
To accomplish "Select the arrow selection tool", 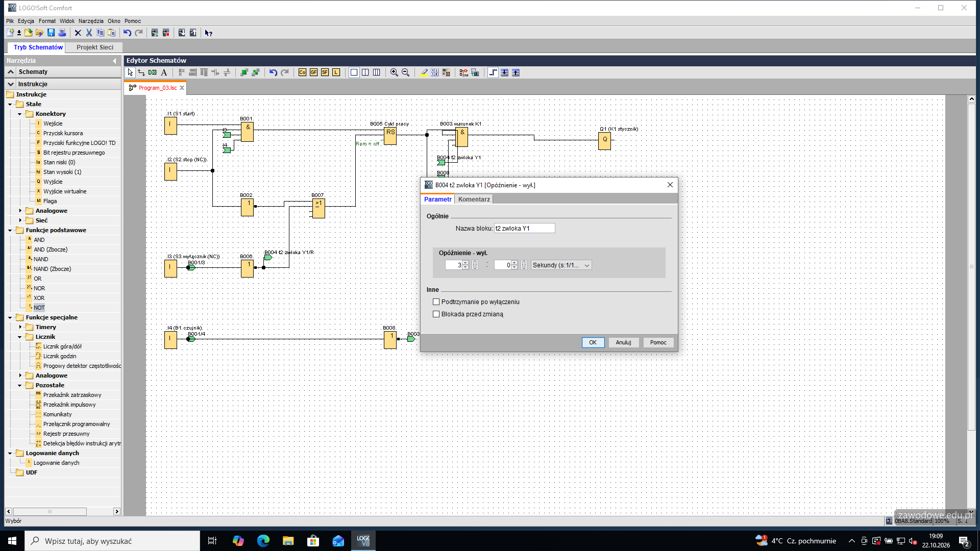I will coord(130,72).
